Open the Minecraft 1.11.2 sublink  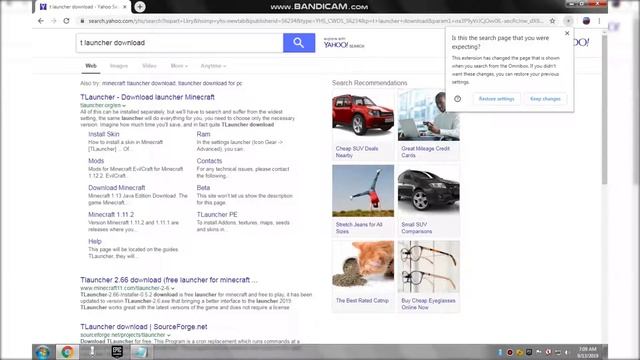click(x=111, y=214)
